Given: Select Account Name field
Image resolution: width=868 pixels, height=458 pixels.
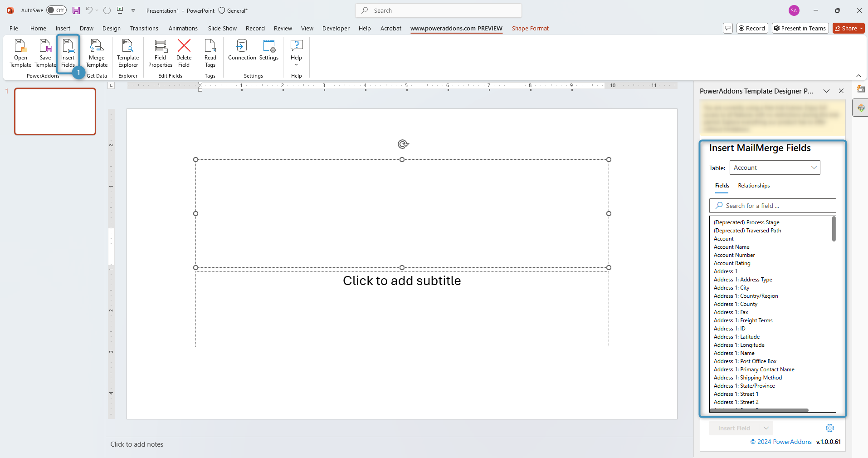Looking at the screenshot, I should point(731,247).
